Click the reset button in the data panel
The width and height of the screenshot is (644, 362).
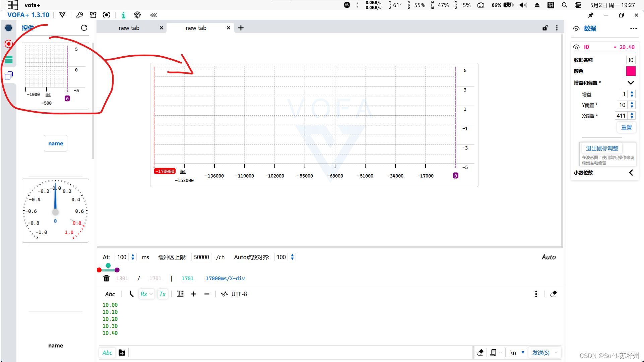[626, 127]
